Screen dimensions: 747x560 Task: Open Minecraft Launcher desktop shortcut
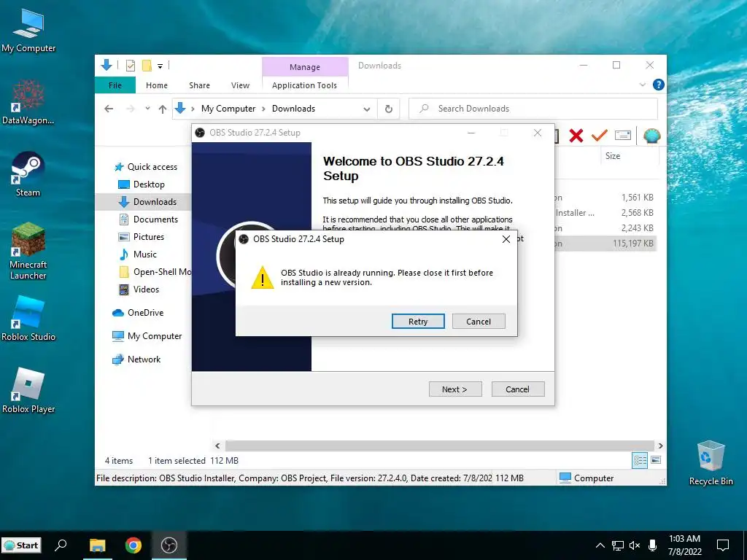[28, 251]
